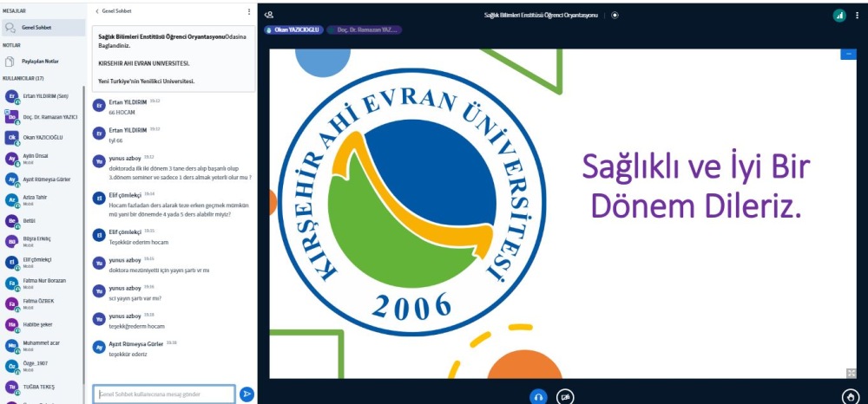Collapse chat with the Genel Sohbet back chevron

[x=114, y=11]
